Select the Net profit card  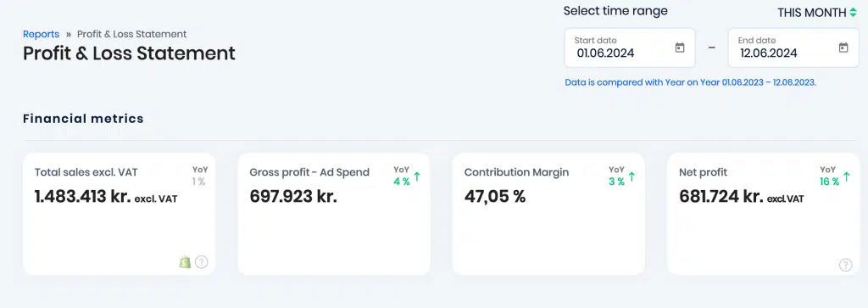tap(764, 214)
